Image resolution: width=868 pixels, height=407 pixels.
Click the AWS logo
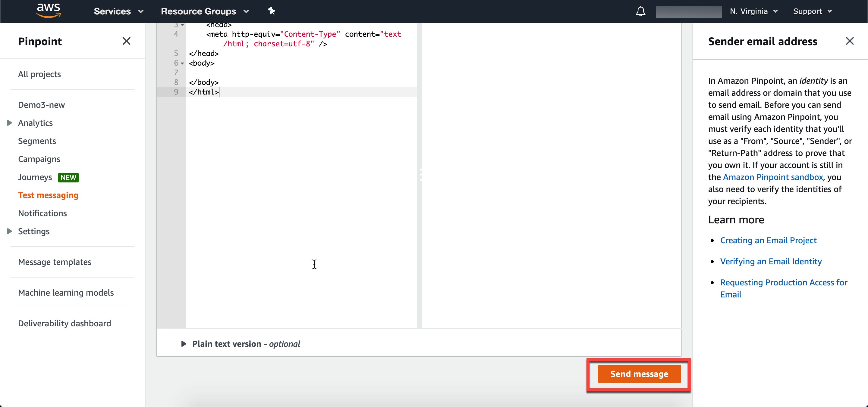(49, 11)
